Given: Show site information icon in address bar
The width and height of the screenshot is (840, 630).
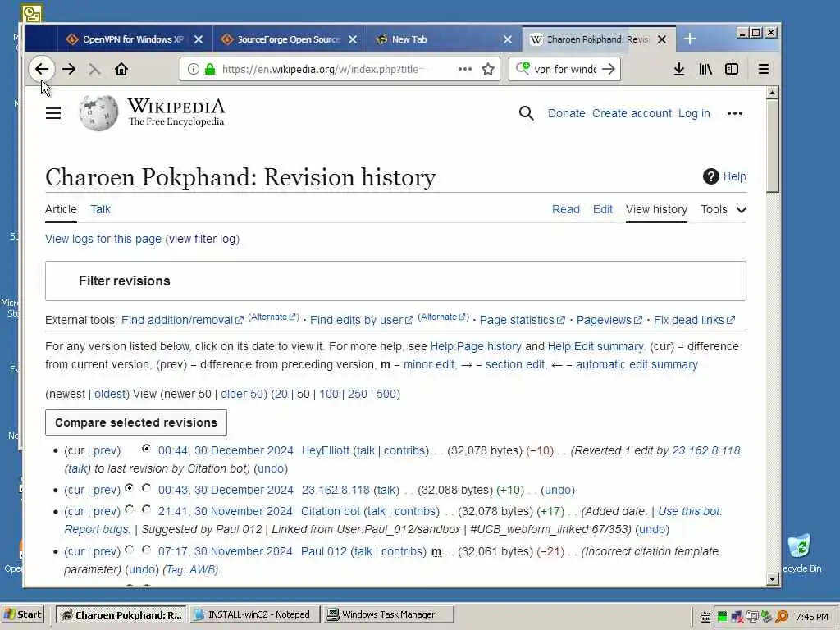Looking at the screenshot, I should coord(194,69).
